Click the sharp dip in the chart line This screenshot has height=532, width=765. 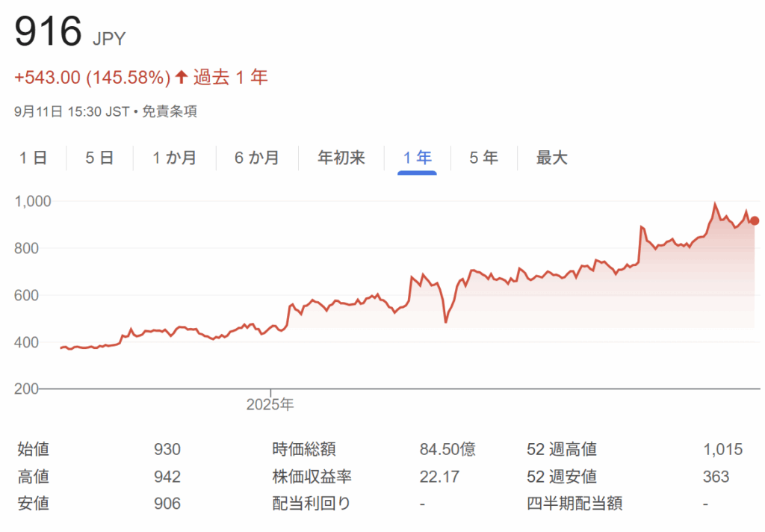pos(446,321)
